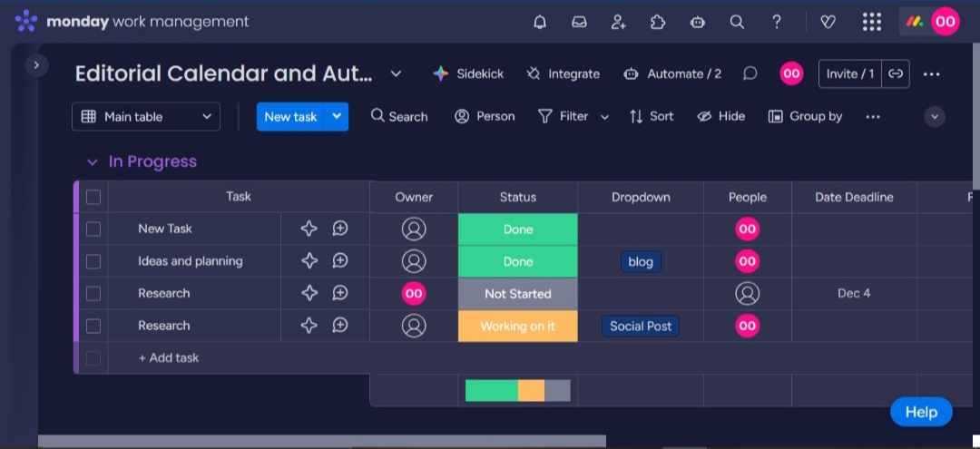The height and width of the screenshot is (449, 980).
Task: Click Hide columns option
Action: (x=720, y=117)
